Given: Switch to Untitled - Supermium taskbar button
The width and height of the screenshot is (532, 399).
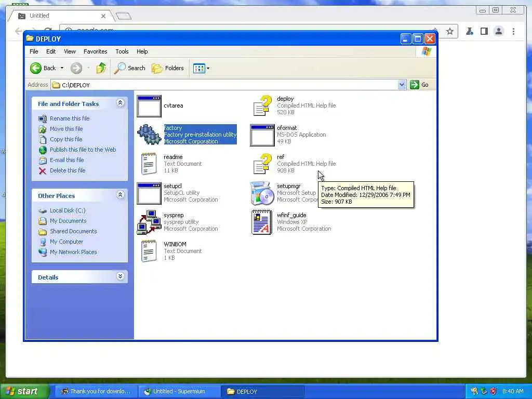Looking at the screenshot, I should [x=179, y=392].
